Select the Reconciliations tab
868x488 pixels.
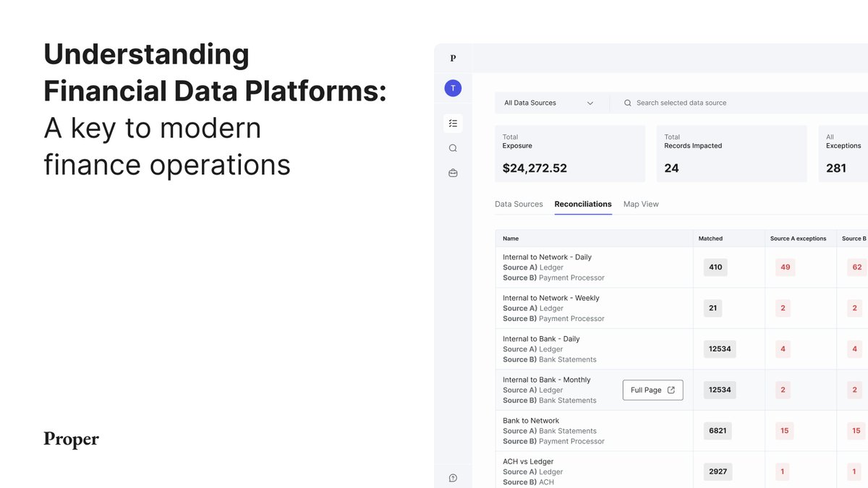(x=583, y=205)
